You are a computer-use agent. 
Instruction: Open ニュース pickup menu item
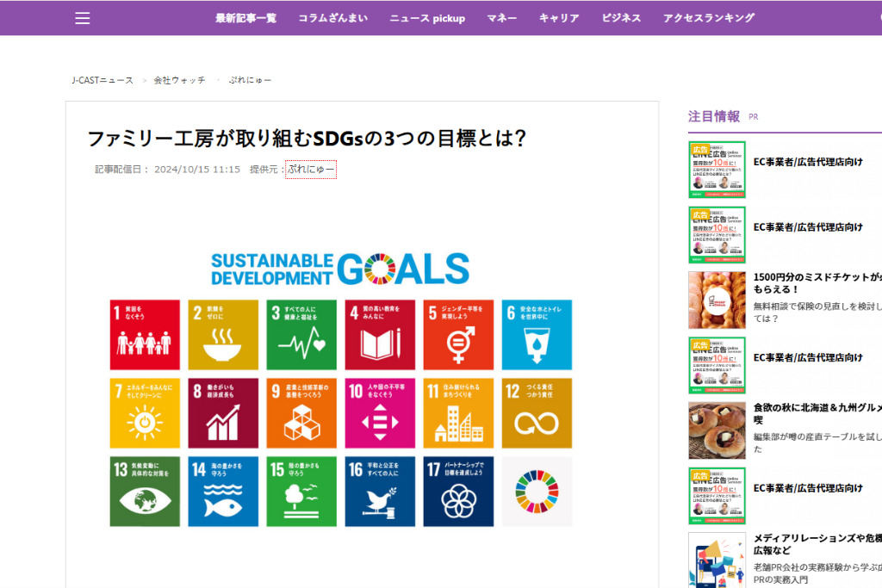[x=427, y=18]
